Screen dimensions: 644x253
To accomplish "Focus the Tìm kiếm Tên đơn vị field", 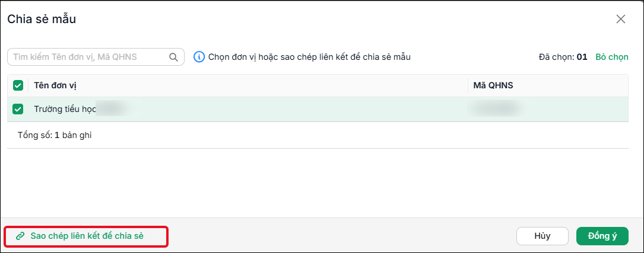I will pyautogui.click(x=96, y=57).
